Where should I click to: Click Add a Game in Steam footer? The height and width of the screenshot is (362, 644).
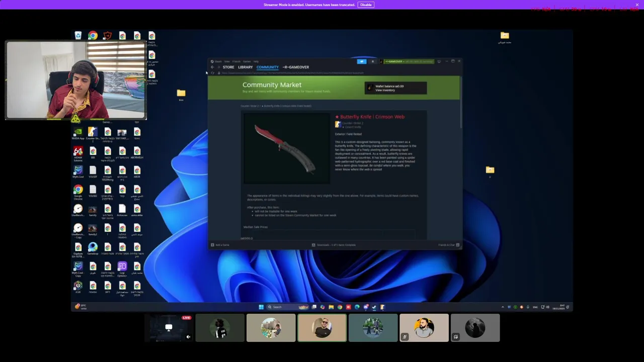point(220,245)
